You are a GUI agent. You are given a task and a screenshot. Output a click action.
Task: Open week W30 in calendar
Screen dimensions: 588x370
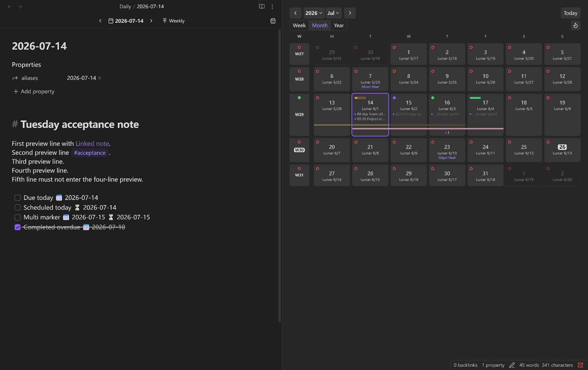tap(299, 150)
